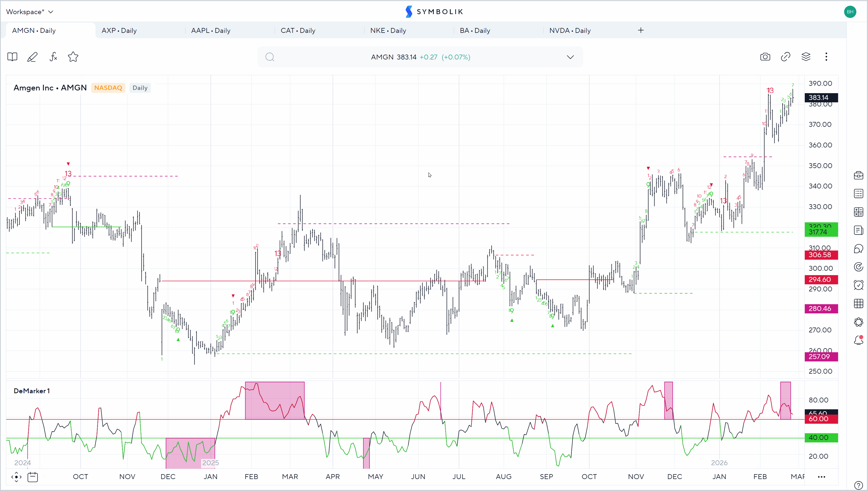
Task: Expand the AMGN symbol search chevron
Action: 570,57
